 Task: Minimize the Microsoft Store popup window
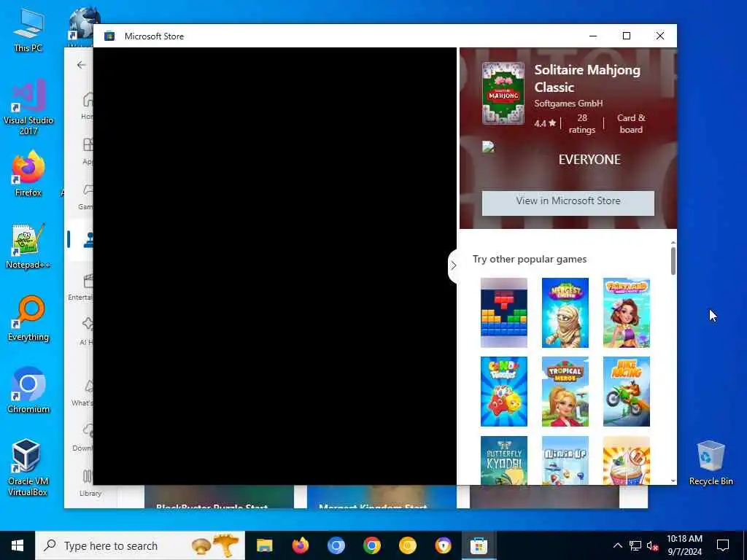(x=593, y=36)
